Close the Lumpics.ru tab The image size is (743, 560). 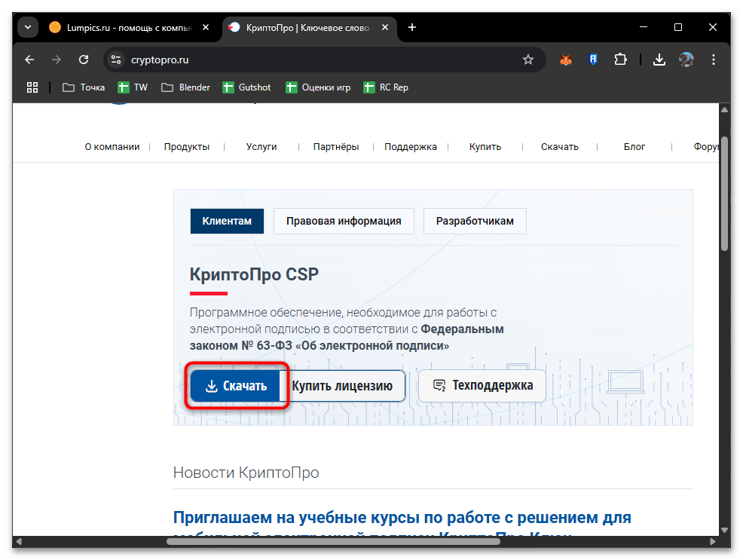(206, 27)
